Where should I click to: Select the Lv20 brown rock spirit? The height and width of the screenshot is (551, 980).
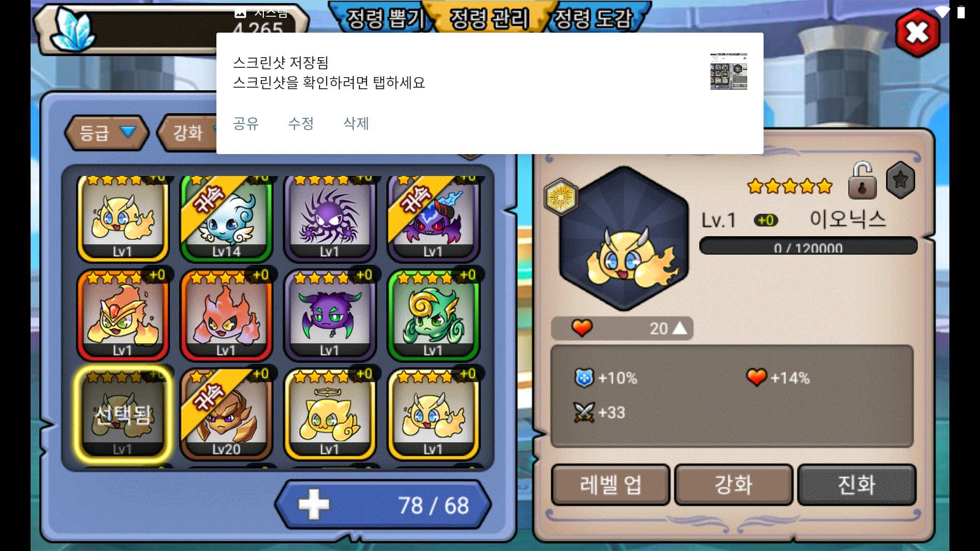(x=226, y=414)
